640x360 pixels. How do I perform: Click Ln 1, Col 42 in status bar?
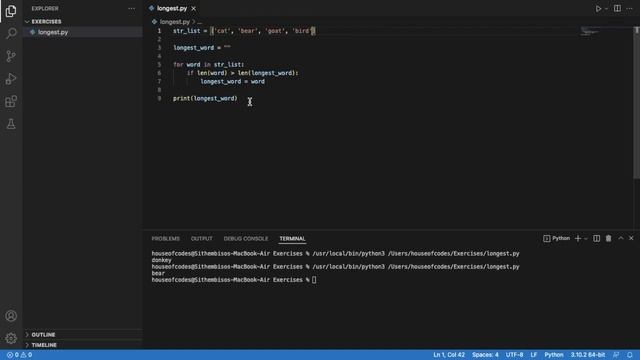(449, 355)
